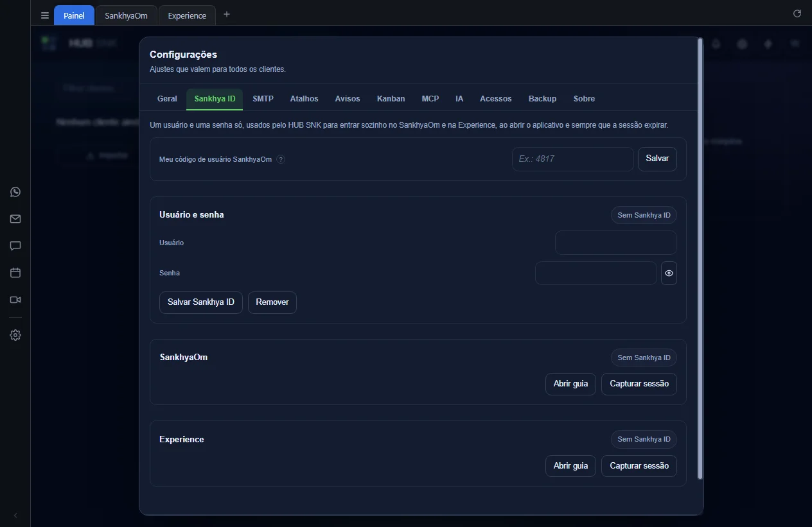Switch to the Painel tab
Viewport: 812px width, 527px height.
tap(74, 15)
